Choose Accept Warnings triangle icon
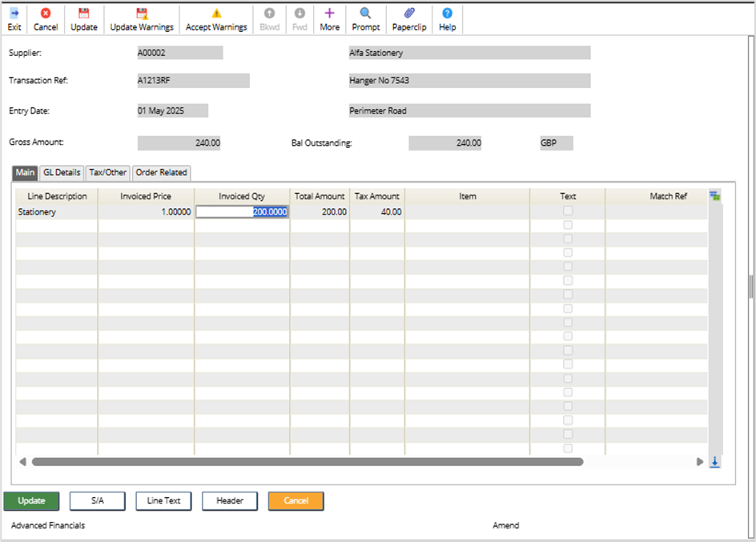This screenshot has width=756, height=542. point(216,14)
